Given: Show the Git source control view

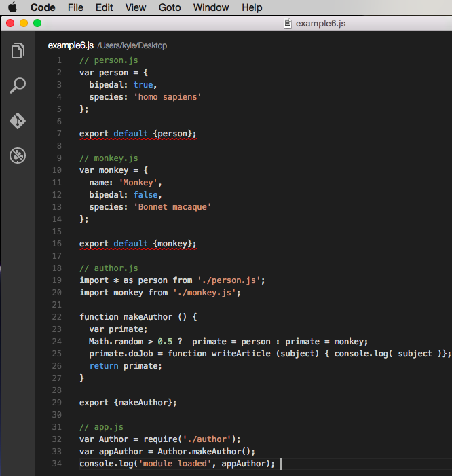Looking at the screenshot, I should pyautogui.click(x=18, y=121).
